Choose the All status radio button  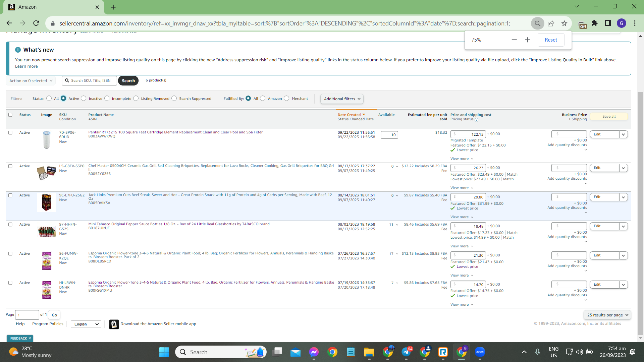49,98
